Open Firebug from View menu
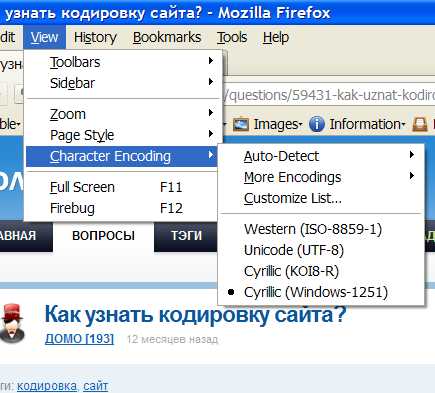The height and width of the screenshot is (393, 435). tap(121, 208)
